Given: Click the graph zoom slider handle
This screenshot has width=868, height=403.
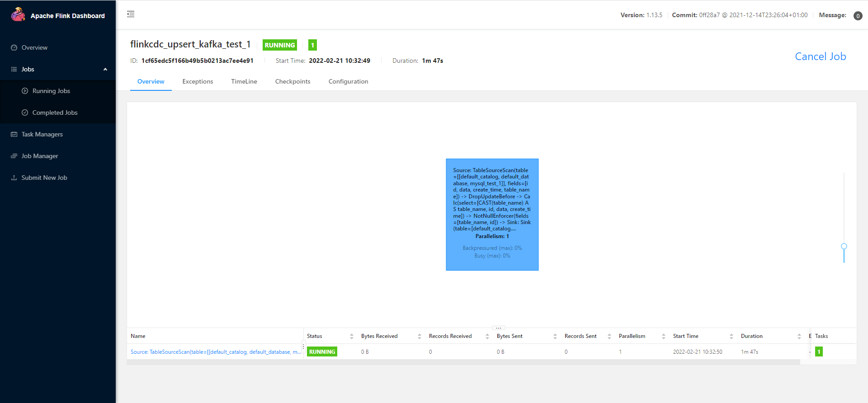Looking at the screenshot, I should (844, 247).
